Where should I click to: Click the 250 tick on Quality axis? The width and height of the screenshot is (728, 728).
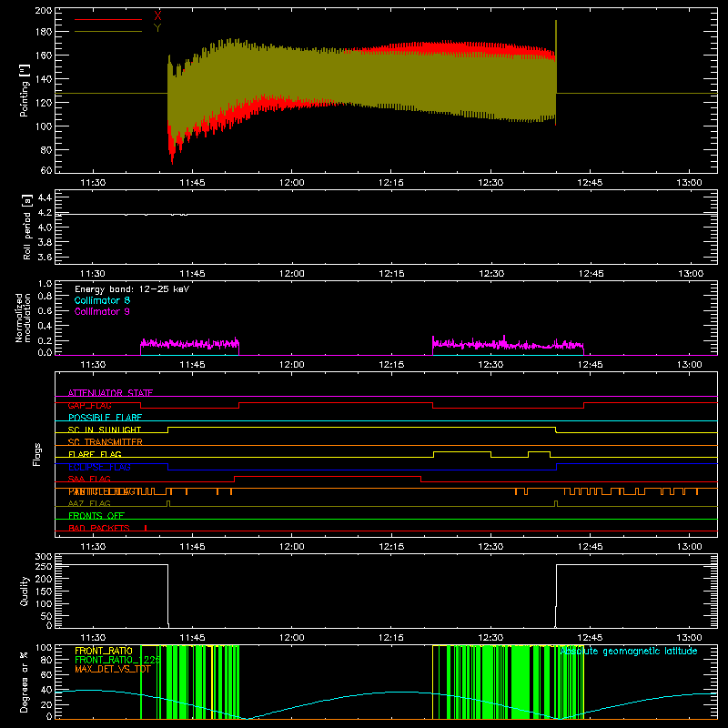click(44, 566)
